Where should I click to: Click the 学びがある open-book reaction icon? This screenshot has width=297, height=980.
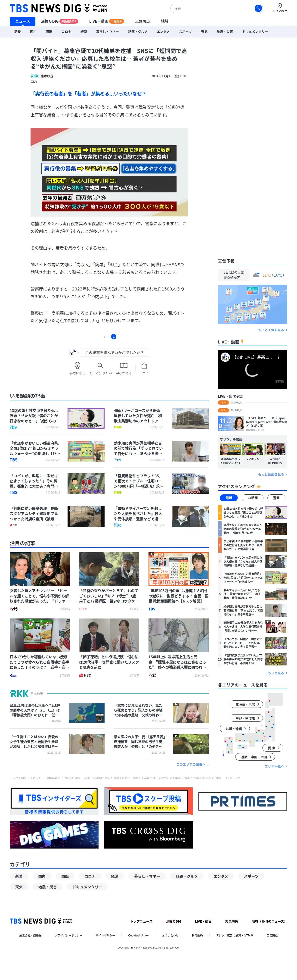pyautogui.click(x=124, y=366)
